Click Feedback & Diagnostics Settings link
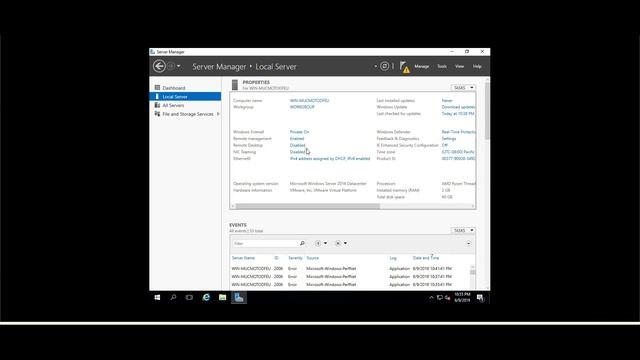 tap(449, 139)
